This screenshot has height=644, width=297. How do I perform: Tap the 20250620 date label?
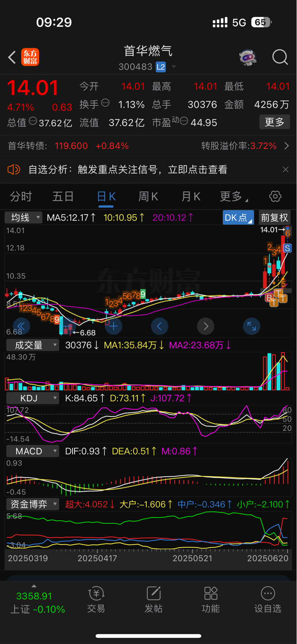tap(268, 558)
